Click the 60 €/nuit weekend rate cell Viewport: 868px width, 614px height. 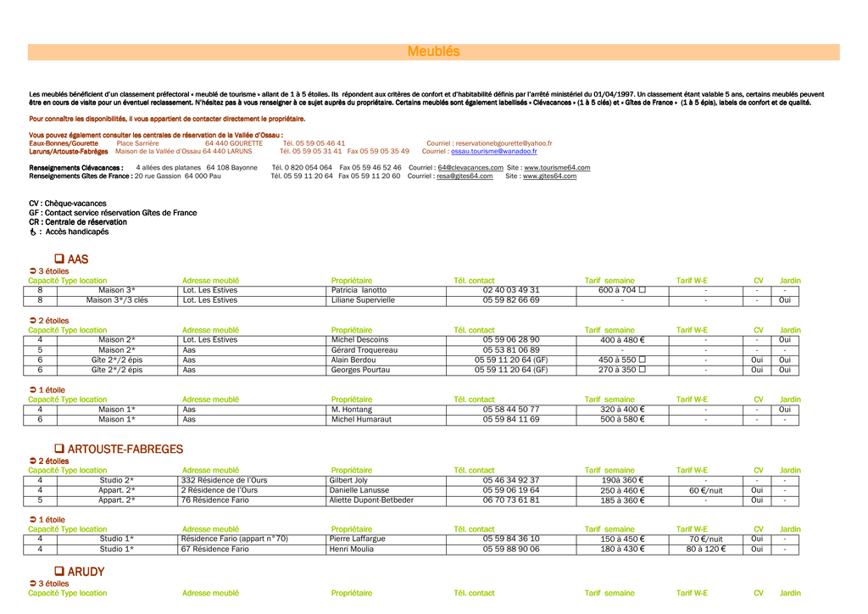pos(706,490)
